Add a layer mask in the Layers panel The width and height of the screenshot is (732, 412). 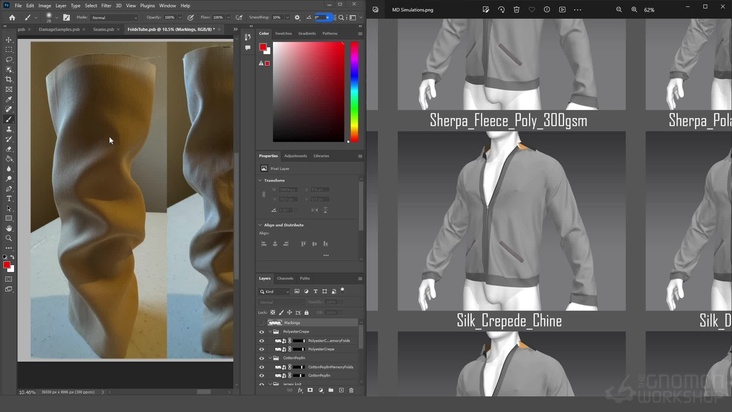310,390
